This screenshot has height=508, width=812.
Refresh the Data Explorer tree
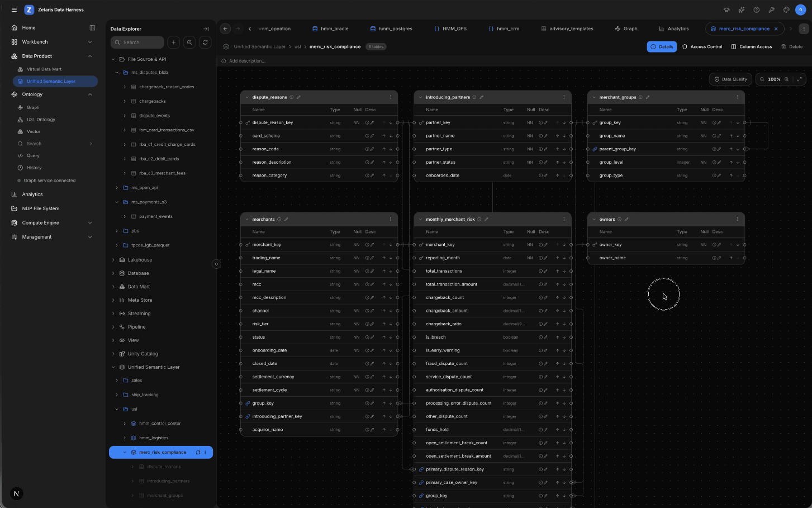(205, 42)
